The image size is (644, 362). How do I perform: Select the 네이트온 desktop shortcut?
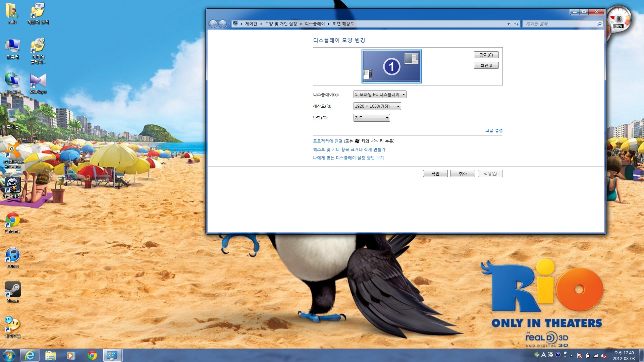(12, 327)
